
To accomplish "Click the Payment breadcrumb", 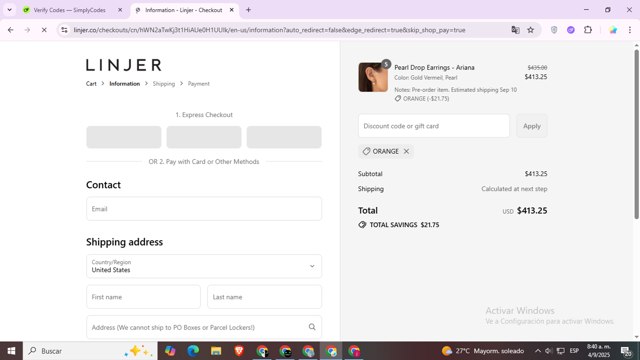I will 199,84.
